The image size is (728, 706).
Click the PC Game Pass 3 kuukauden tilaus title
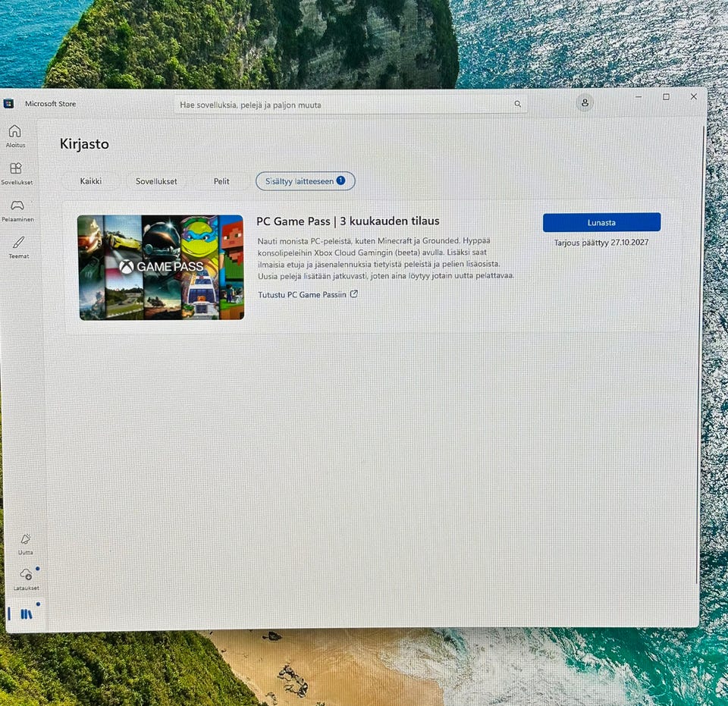tap(348, 221)
